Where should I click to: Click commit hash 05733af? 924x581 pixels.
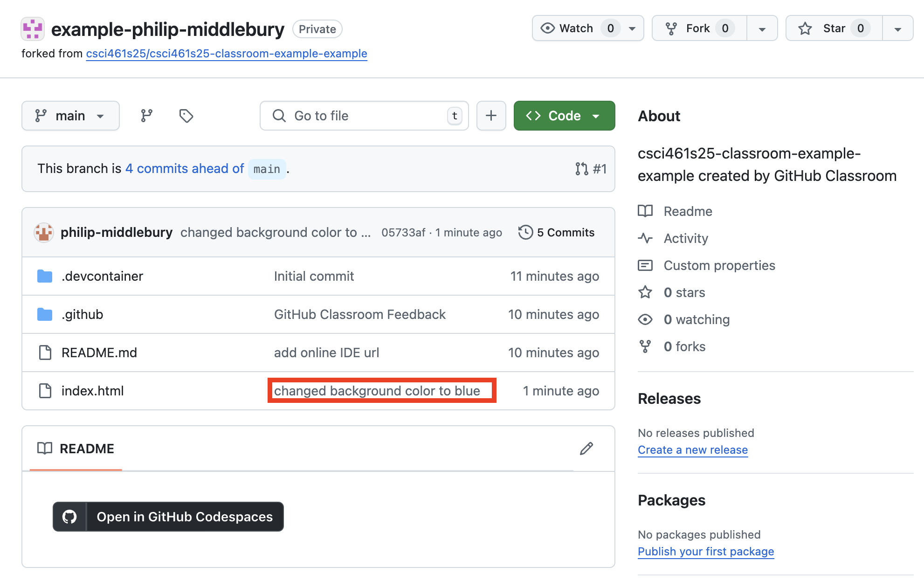(403, 232)
